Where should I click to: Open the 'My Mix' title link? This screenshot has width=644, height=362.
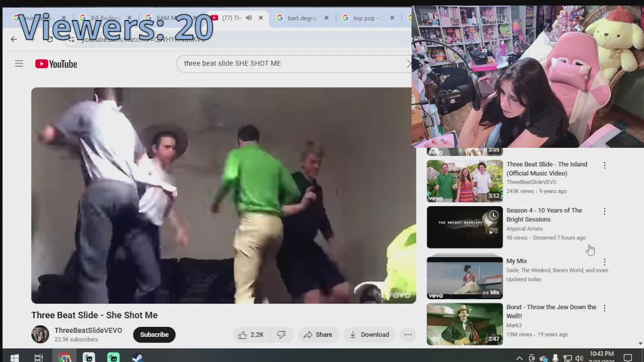coord(516,261)
